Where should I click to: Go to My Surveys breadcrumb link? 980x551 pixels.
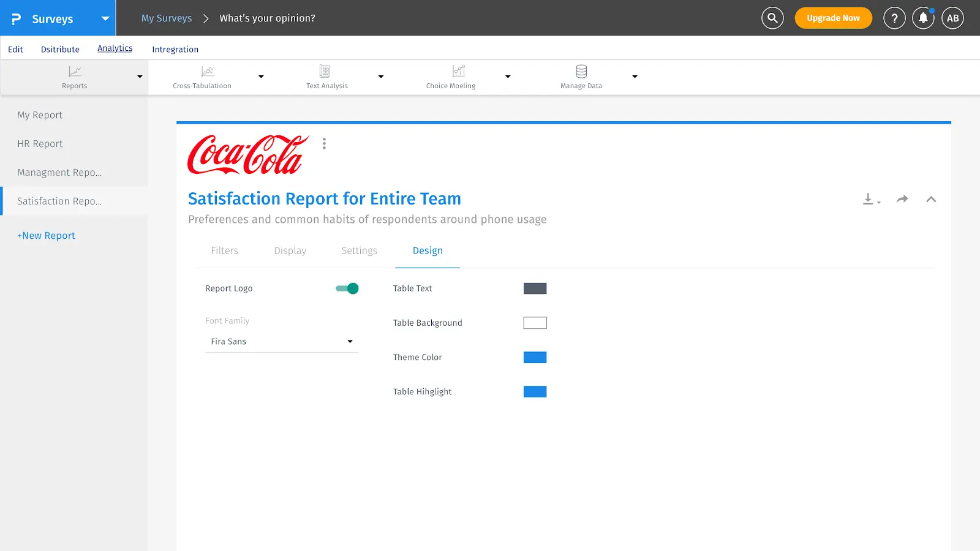(167, 18)
